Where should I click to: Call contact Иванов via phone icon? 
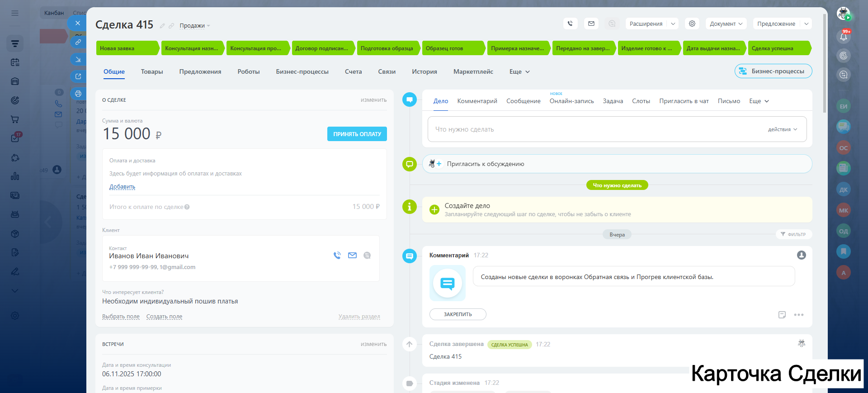(x=337, y=256)
